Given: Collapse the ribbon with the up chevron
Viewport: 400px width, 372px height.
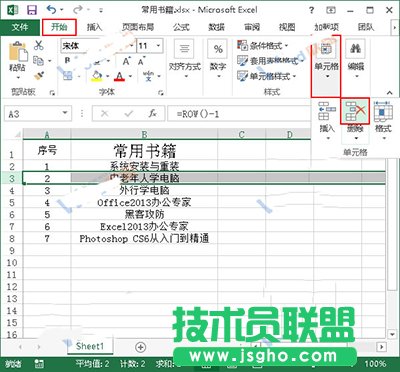Looking at the screenshot, I should point(389,93).
